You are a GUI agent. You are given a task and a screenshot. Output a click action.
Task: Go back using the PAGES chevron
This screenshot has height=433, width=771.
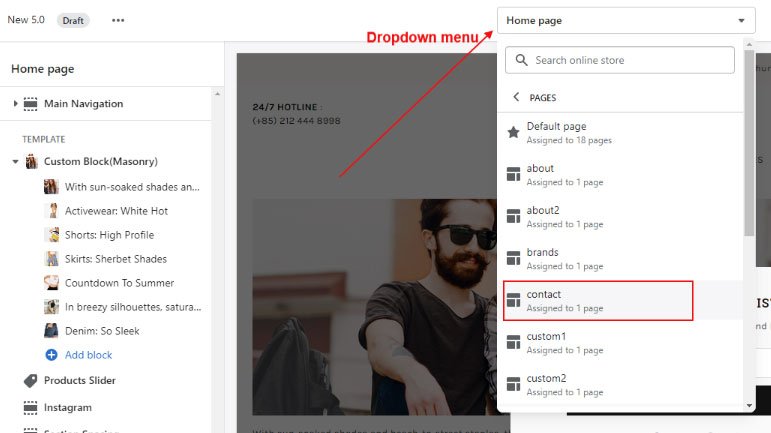click(516, 98)
